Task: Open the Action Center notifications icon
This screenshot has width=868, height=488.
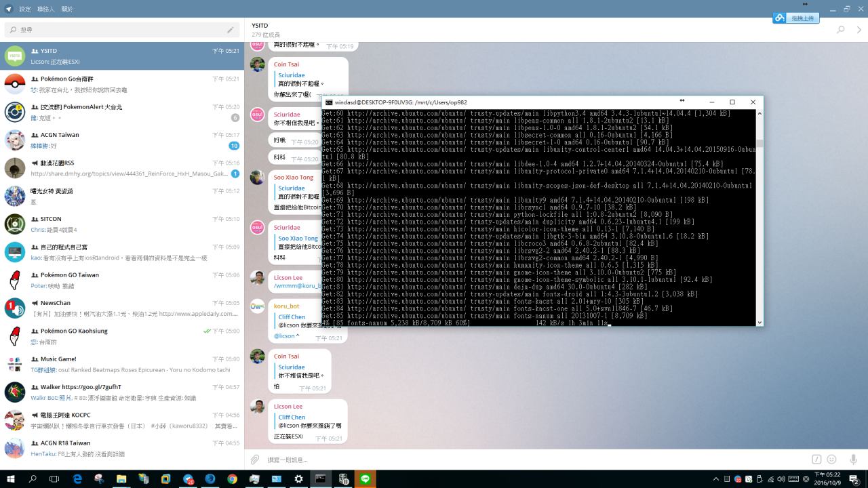Action: point(854,479)
